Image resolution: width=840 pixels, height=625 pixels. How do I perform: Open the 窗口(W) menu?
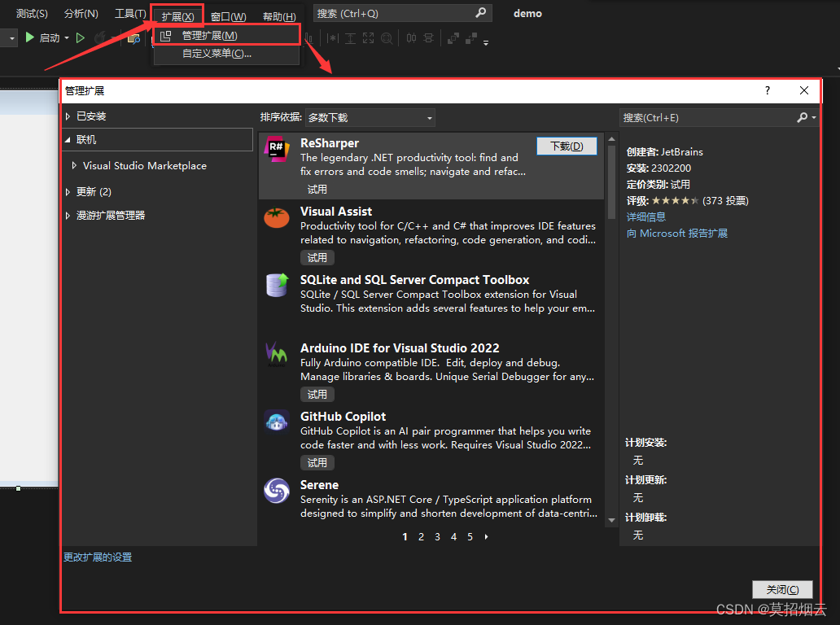[x=228, y=16]
